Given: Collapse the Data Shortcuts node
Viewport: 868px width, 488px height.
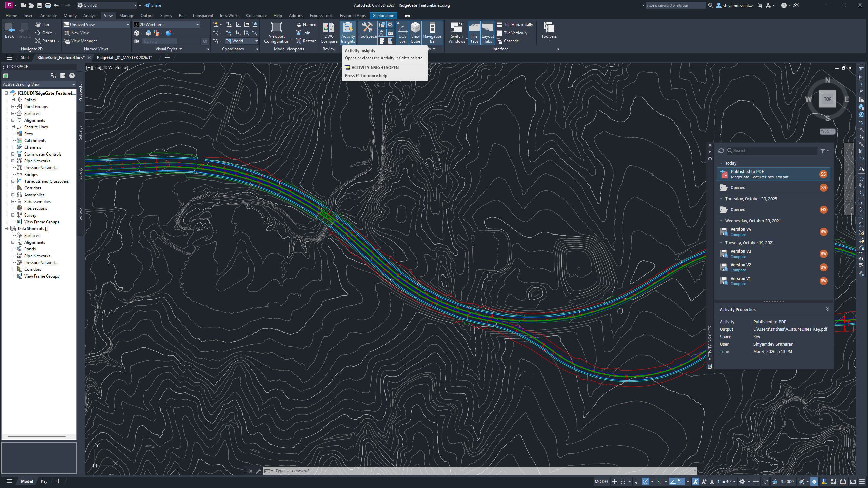Looking at the screenshot, I should pos(6,228).
